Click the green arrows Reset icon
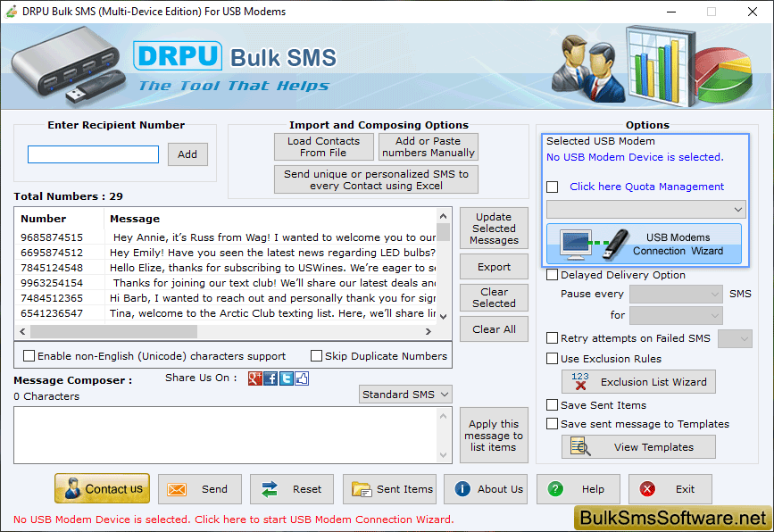 pos(270,489)
